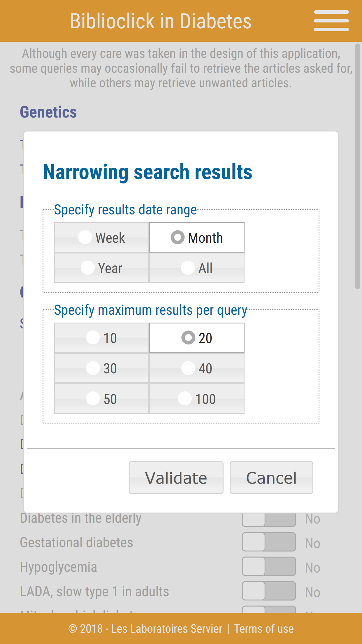Choose 40 maximum results per query

(x=196, y=368)
